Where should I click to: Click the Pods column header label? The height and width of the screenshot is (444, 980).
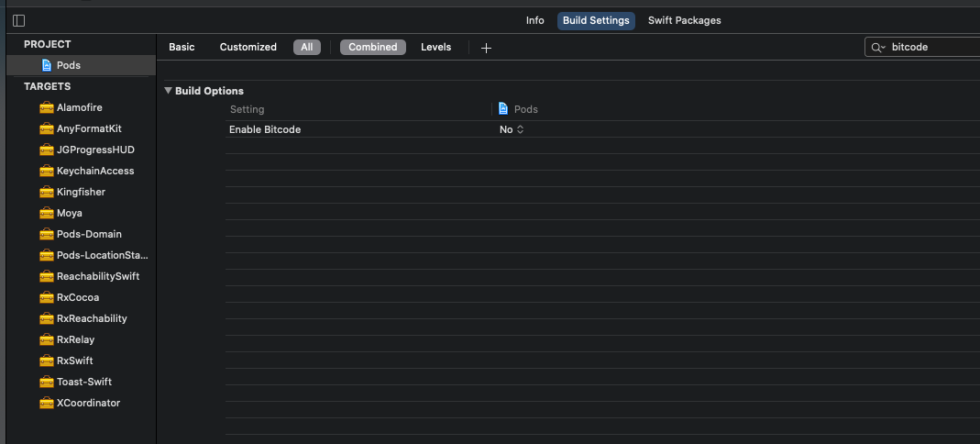pos(526,109)
